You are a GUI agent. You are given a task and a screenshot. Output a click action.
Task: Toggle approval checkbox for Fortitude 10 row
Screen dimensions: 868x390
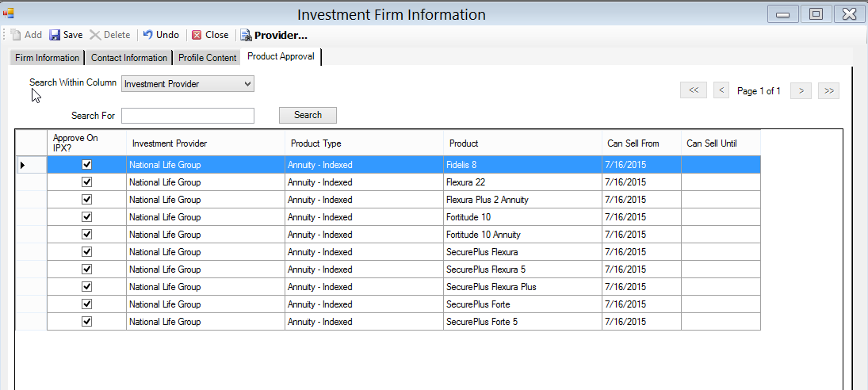coord(86,217)
